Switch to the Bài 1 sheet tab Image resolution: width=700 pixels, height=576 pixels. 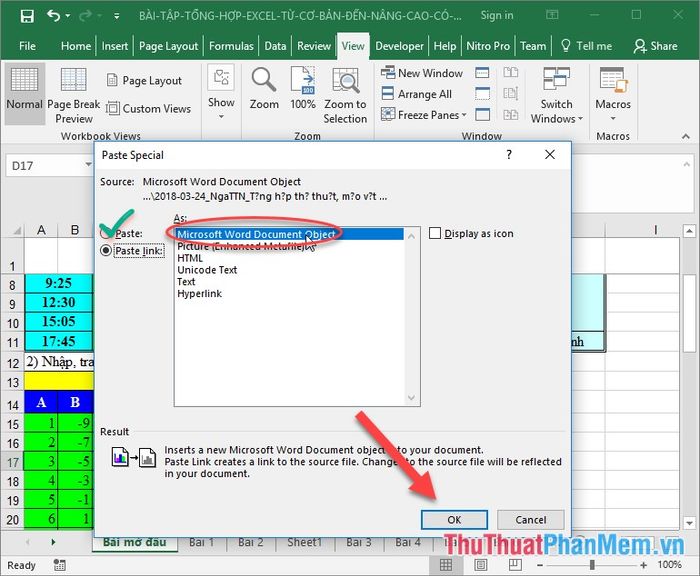tap(201, 542)
